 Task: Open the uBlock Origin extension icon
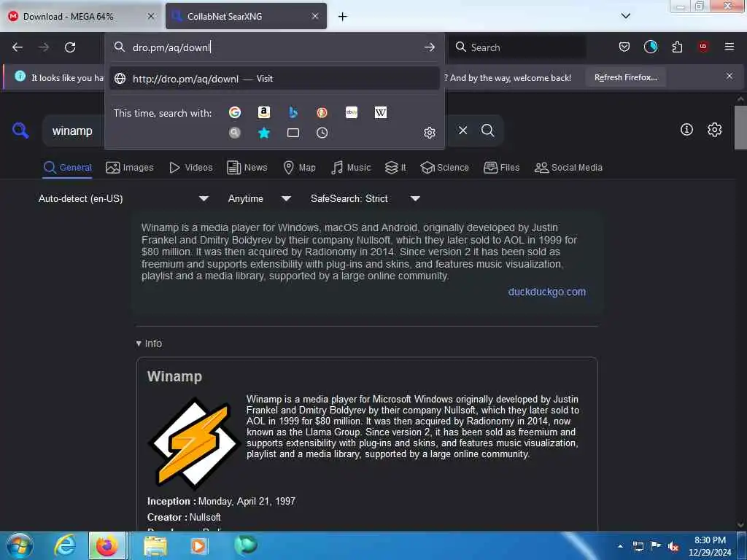[703, 47]
